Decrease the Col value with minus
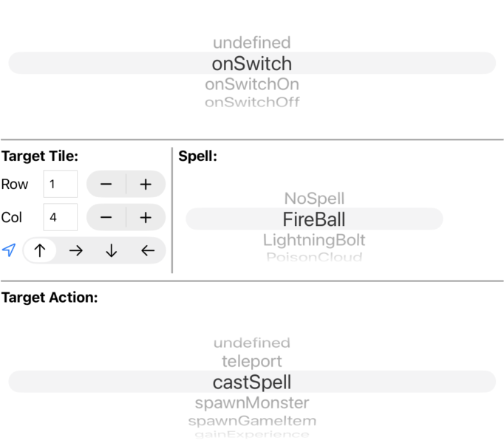504x443 pixels. click(x=106, y=217)
